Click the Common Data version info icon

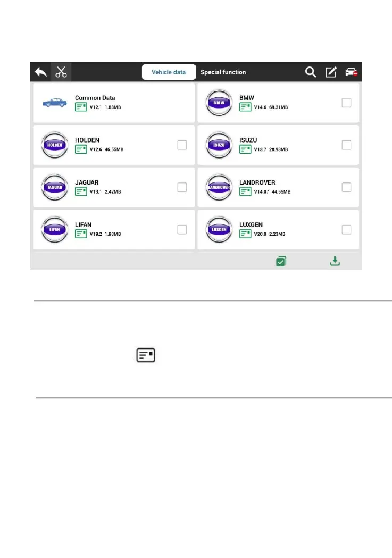[81, 106]
